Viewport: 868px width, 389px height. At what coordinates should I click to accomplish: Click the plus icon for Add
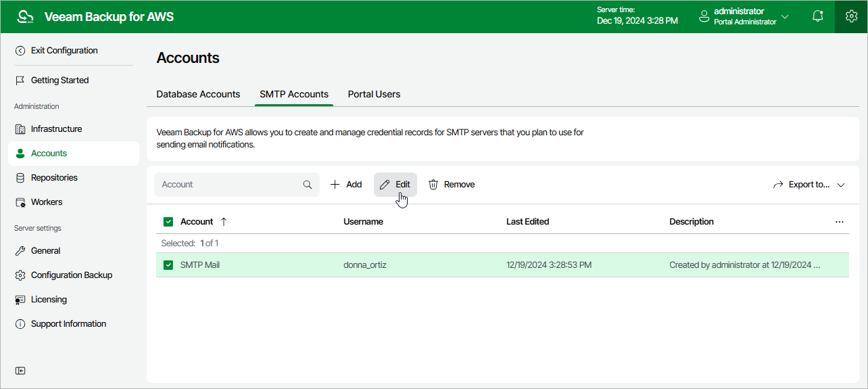click(335, 185)
